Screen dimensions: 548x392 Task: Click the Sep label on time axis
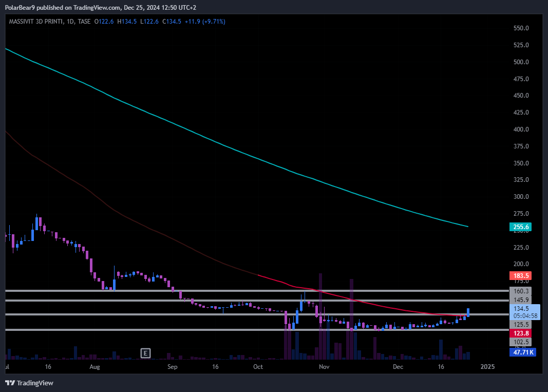(172, 366)
